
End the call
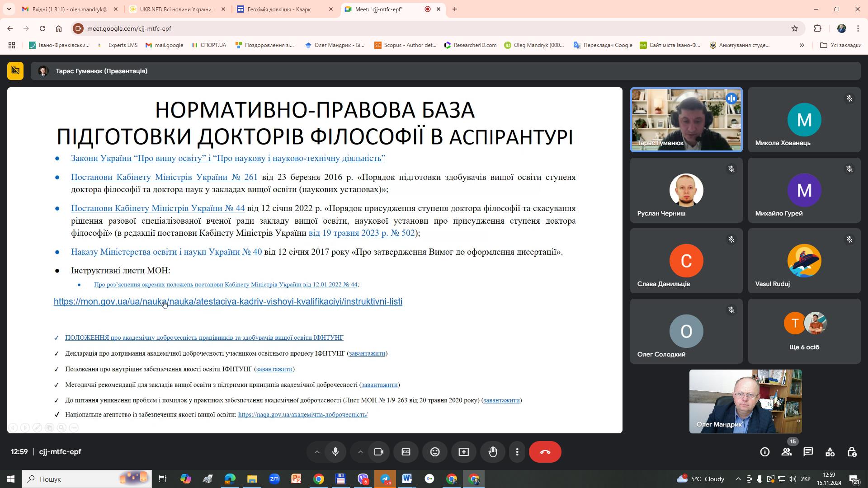tap(545, 451)
